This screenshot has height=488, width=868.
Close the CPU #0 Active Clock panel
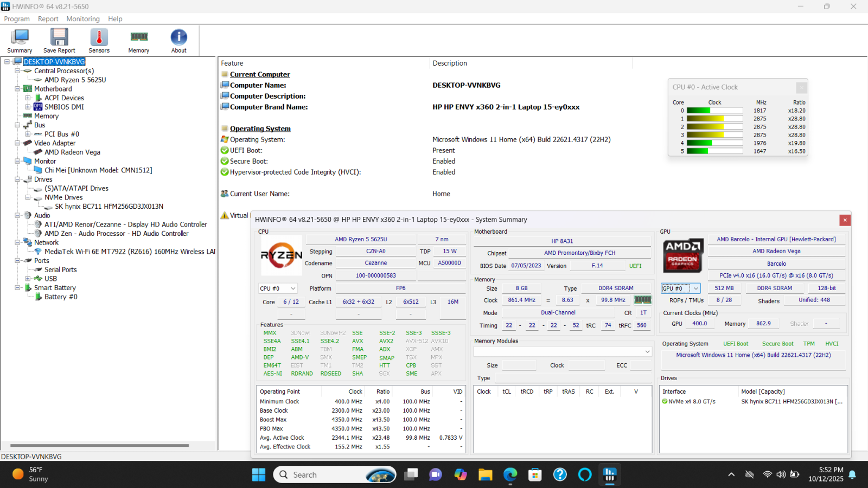pos(801,87)
